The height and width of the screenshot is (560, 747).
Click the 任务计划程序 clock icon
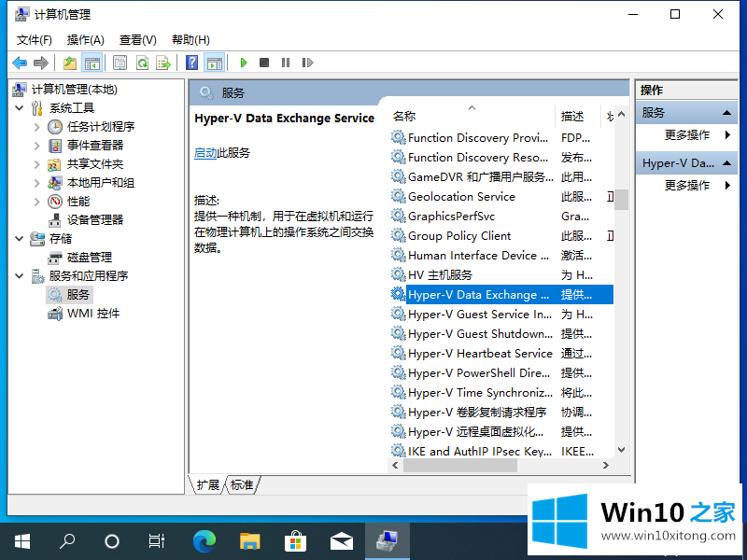[x=55, y=127]
